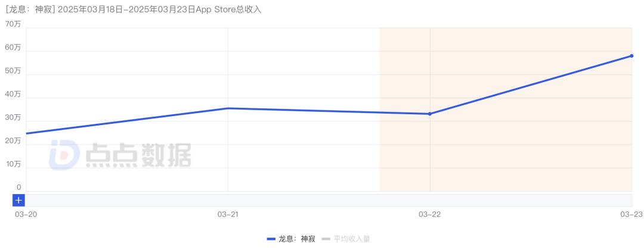Click the 30万 y-axis label
Viewport: 644px width, 250px height.
[13, 118]
